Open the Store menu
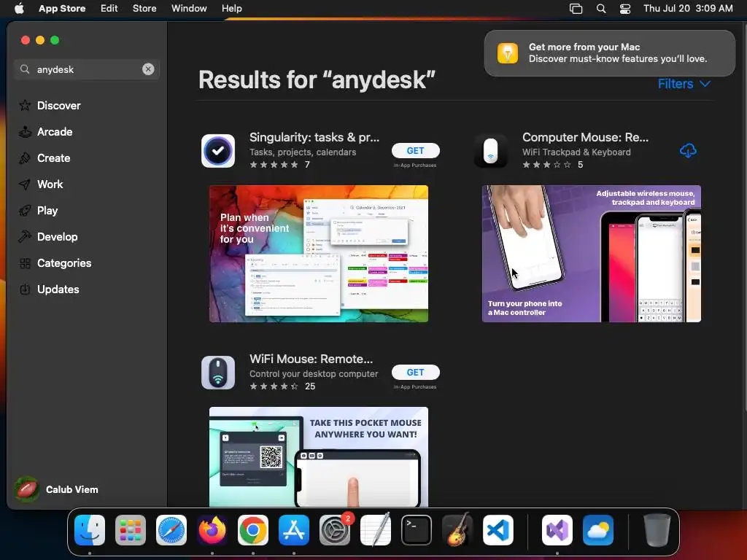 (144, 8)
